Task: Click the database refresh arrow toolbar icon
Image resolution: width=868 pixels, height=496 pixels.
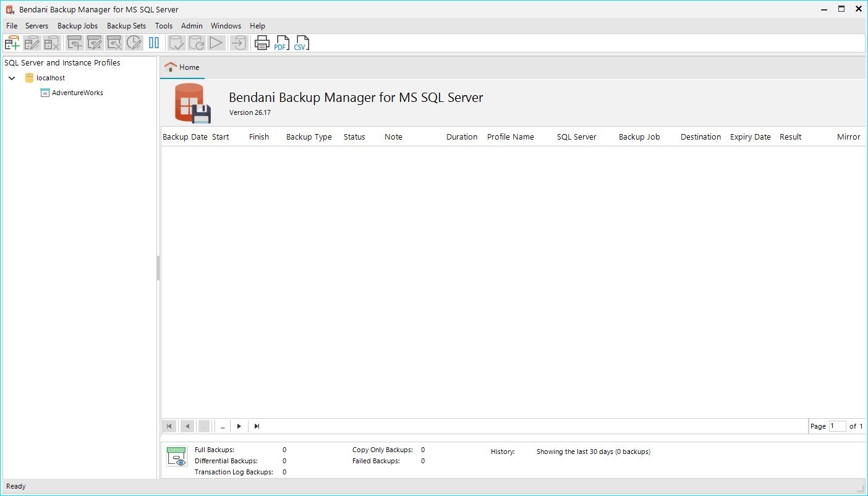Action: coord(197,43)
